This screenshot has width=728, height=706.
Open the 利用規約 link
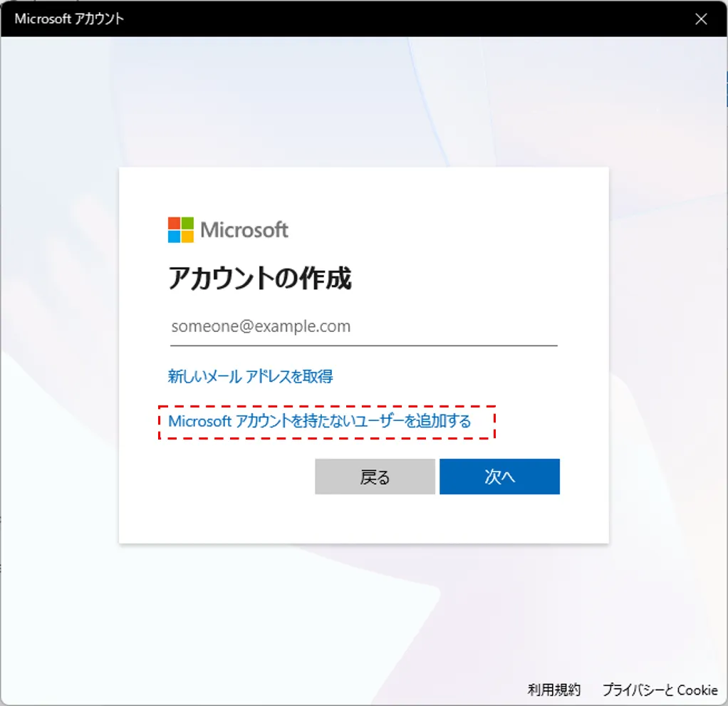pyautogui.click(x=553, y=690)
